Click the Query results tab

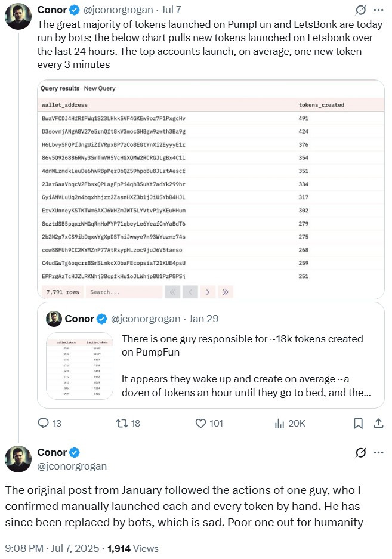pos(60,88)
